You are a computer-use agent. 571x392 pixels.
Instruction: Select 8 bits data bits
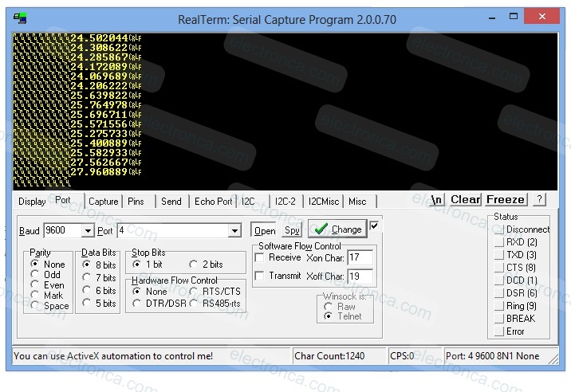point(99,265)
